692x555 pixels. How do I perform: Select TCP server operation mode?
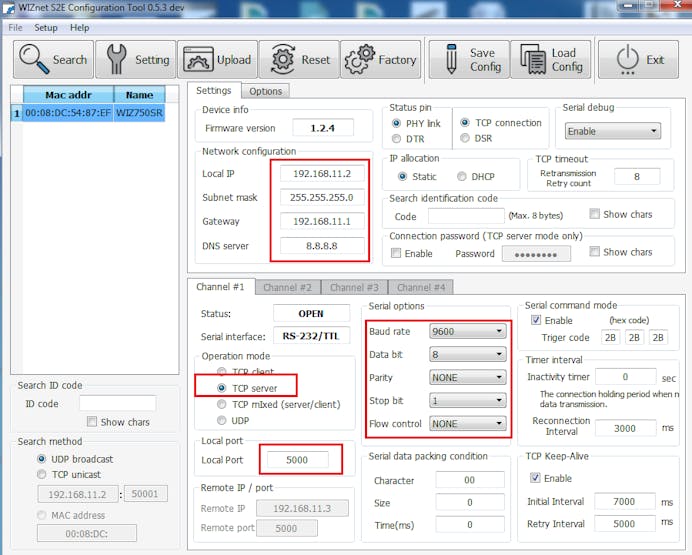[x=222, y=388]
